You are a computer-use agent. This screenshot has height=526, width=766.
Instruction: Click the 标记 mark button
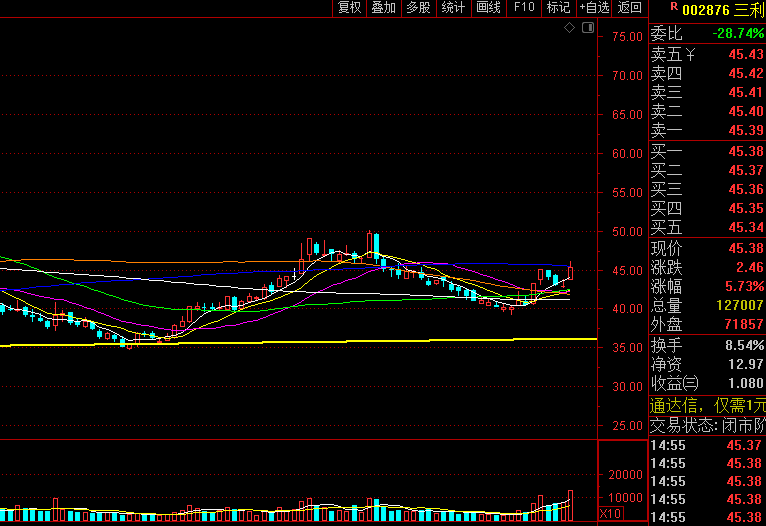tap(558, 8)
